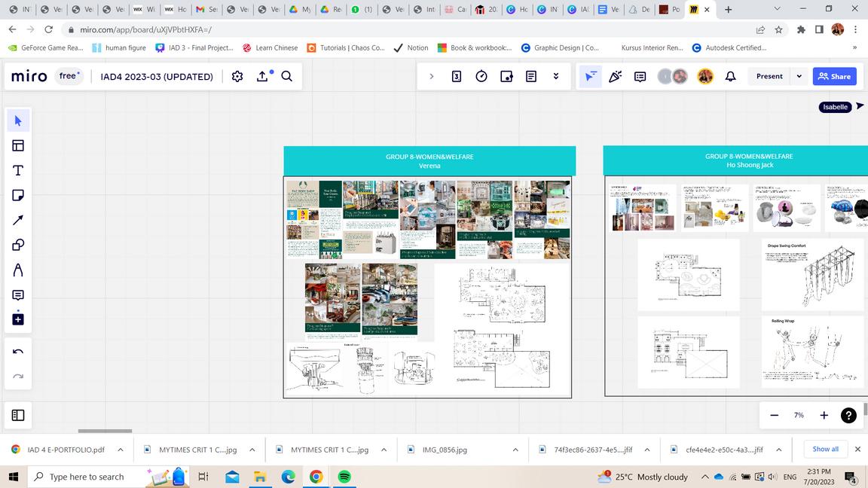Toggle the frames panel at bottom-left

point(18,415)
